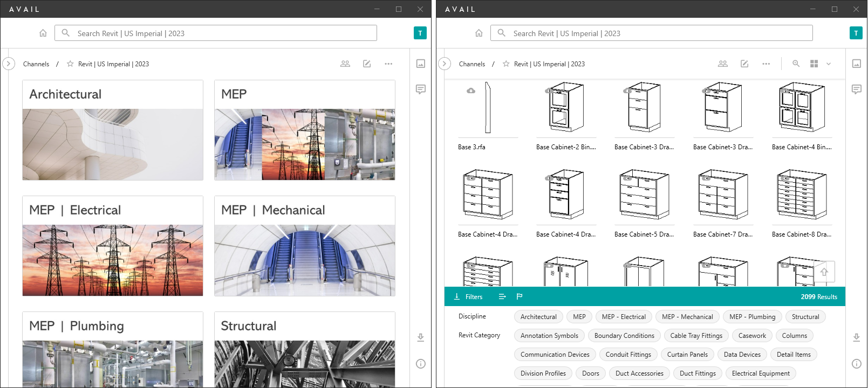Click the flag icon in Filters bar
The height and width of the screenshot is (388, 868).
(x=520, y=296)
